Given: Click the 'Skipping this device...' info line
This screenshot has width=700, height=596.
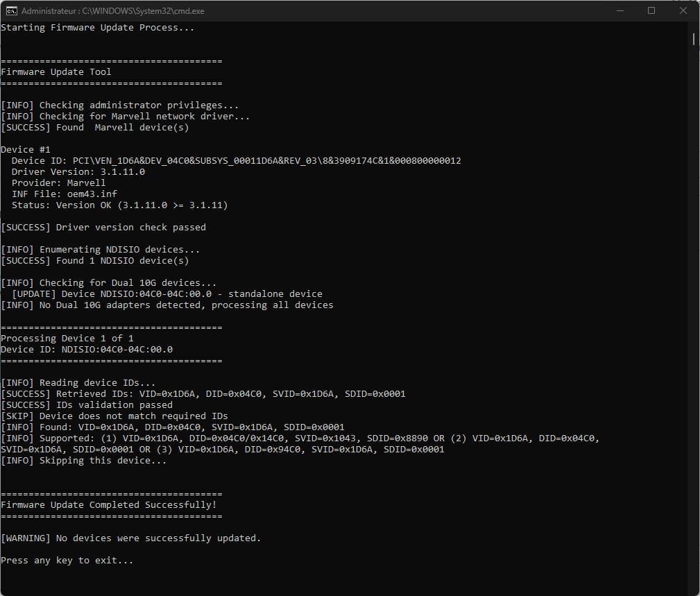Looking at the screenshot, I should 83,460.
